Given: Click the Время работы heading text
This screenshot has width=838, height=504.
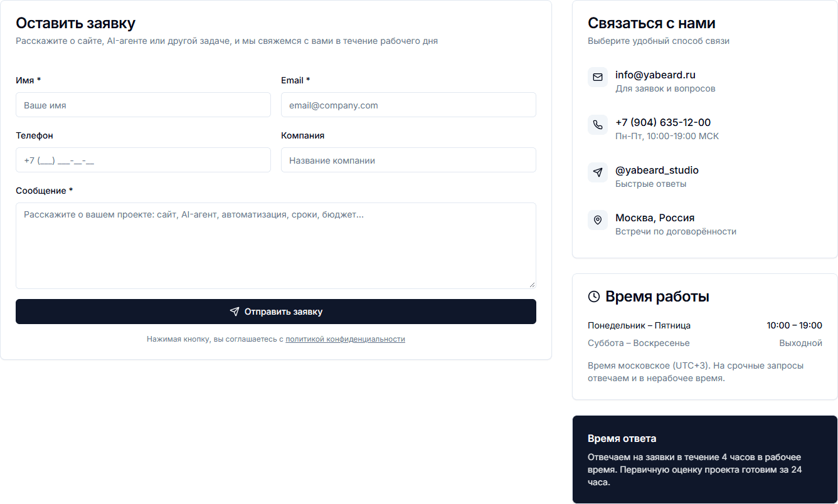Looking at the screenshot, I should click(657, 297).
